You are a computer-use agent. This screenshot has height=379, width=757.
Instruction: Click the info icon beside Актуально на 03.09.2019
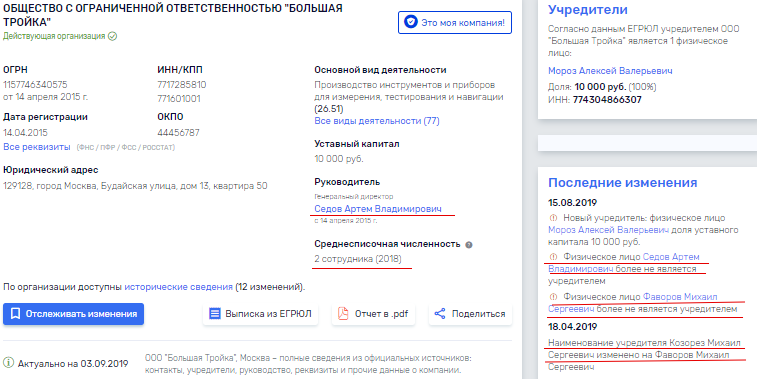point(8,362)
